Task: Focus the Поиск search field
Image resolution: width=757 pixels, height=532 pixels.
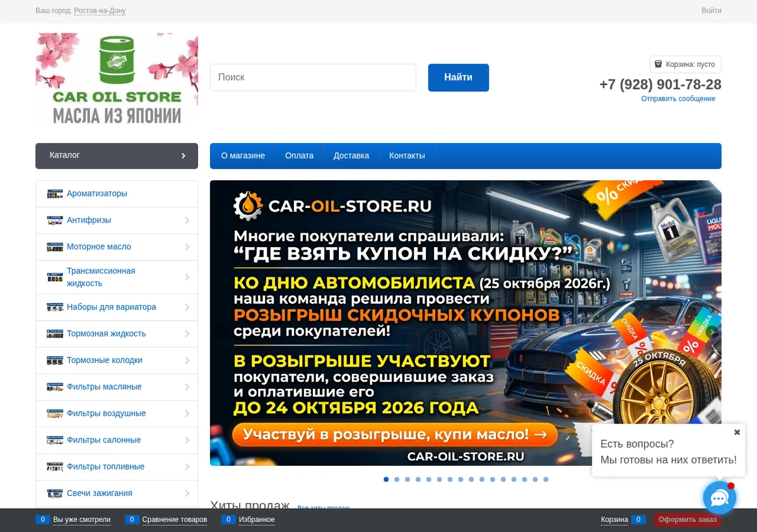Action: [x=313, y=78]
